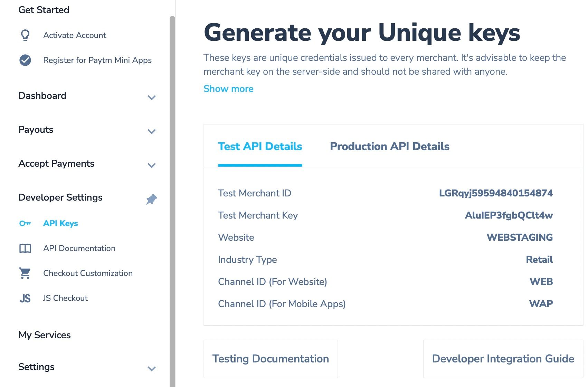
Task: Click the Payouts menu heading
Action: click(36, 130)
